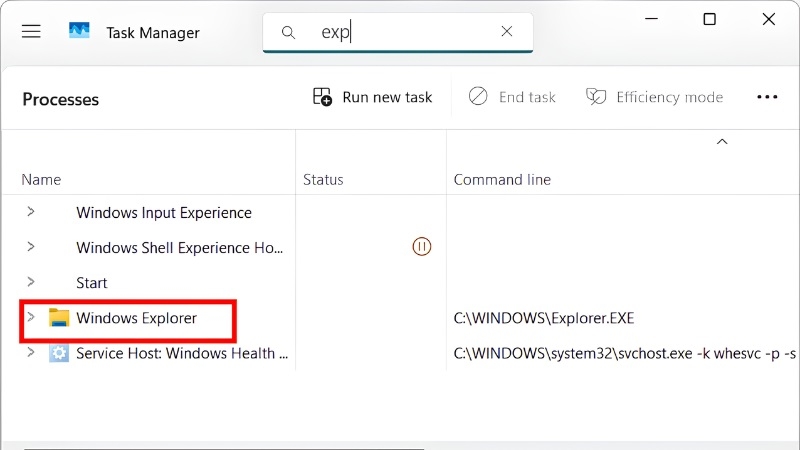Sort by the Command line column header

click(x=502, y=180)
